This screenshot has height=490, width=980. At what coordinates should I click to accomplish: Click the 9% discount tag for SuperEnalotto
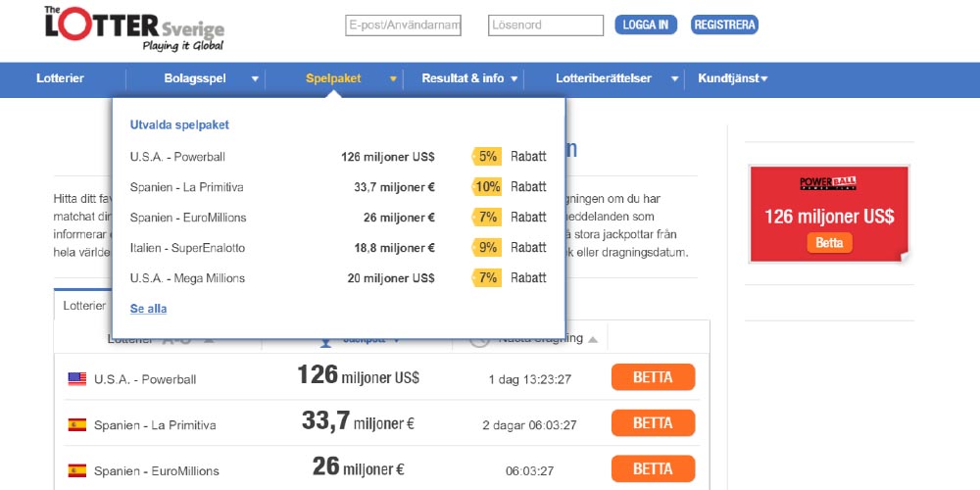click(x=487, y=248)
